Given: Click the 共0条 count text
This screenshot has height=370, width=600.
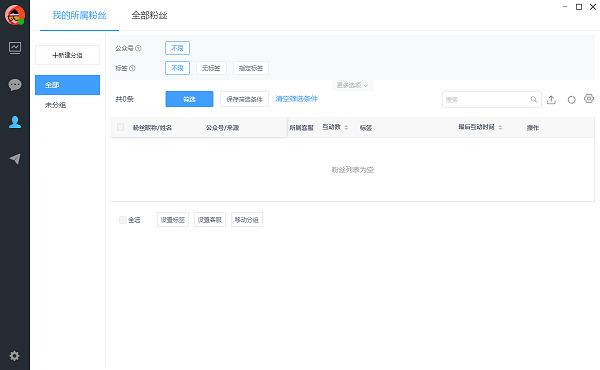Looking at the screenshot, I should coord(124,99).
